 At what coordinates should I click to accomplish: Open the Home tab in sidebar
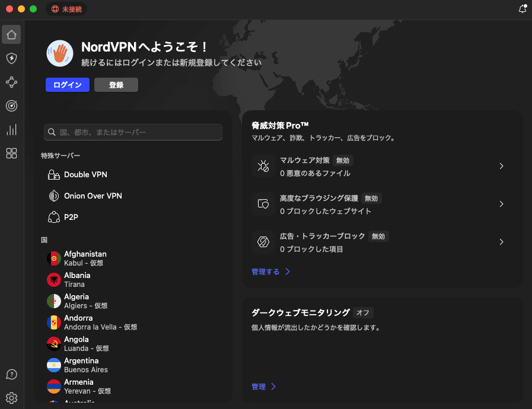11,34
